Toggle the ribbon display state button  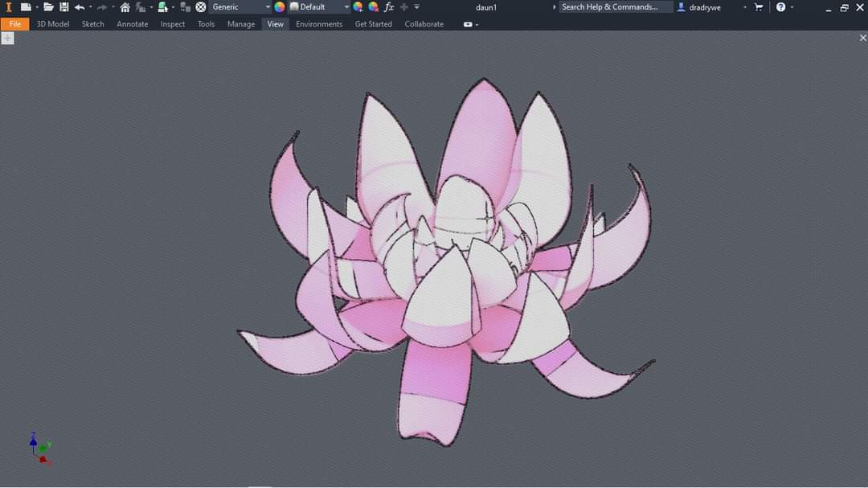tap(468, 24)
